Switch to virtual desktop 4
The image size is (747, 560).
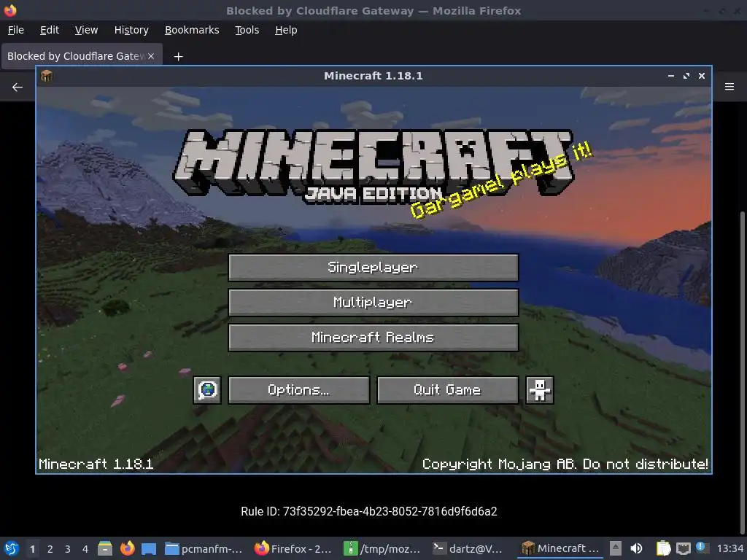[85, 548]
